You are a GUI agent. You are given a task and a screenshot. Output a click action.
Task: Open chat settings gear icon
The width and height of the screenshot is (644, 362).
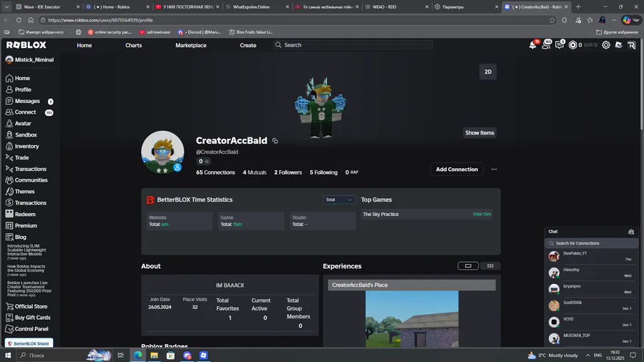pos(631,232)
